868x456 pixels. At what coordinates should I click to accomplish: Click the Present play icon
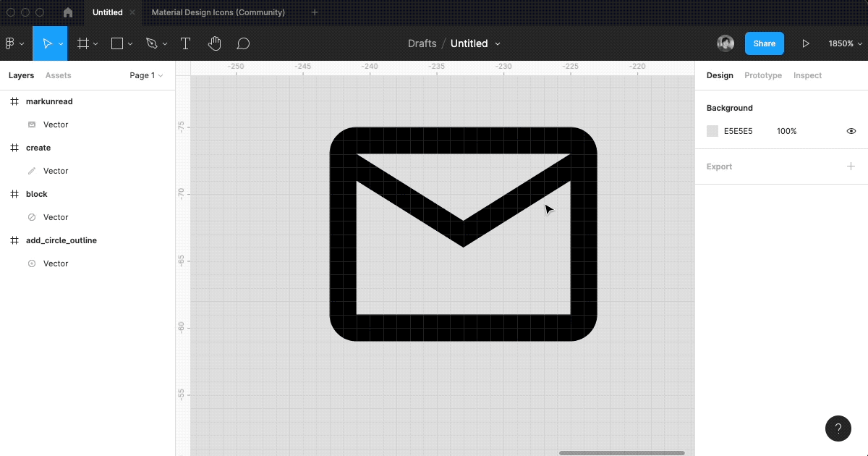tap(806, 43)
